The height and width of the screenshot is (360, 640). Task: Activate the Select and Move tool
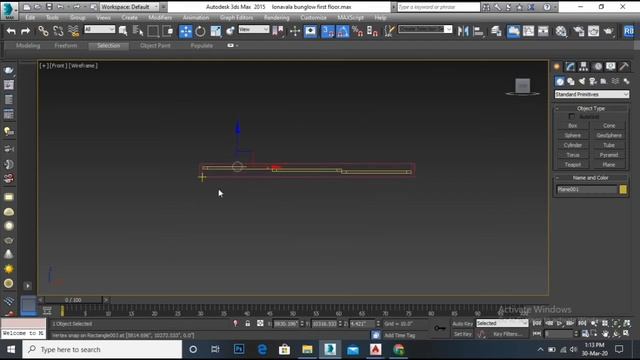point(185,31)
